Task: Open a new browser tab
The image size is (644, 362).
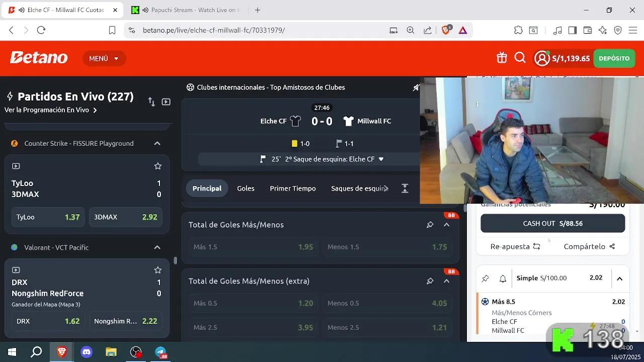Action: tap(258, 10)
